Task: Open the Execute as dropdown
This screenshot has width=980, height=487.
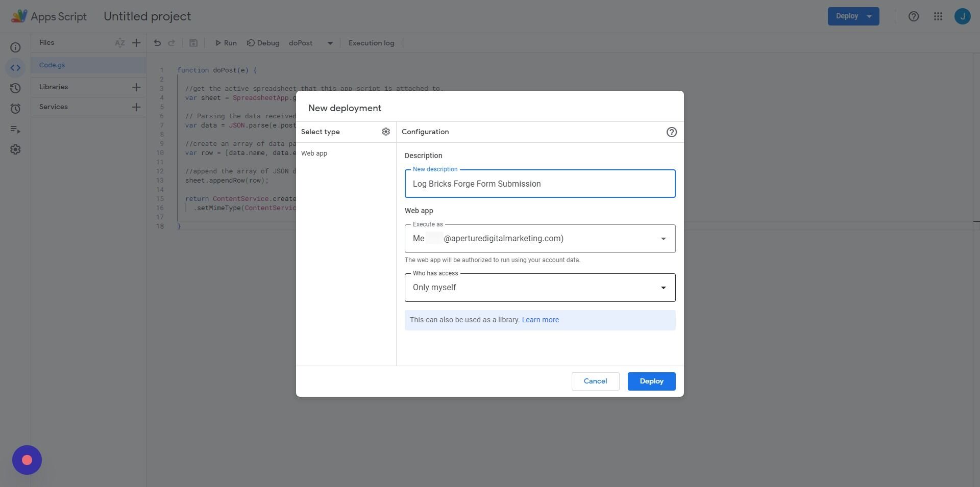Action: pyautogui.click(x=664, y=238)
